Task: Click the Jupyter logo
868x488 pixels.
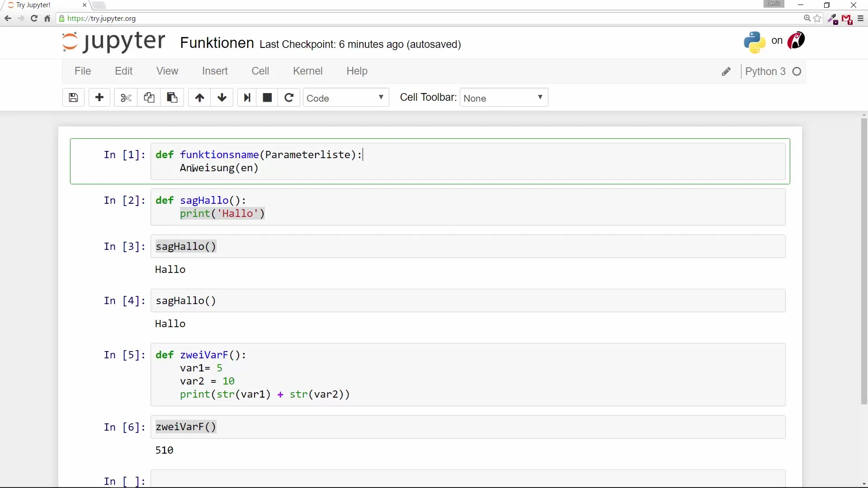Action: pyautogui.click(x=113, y=42)
